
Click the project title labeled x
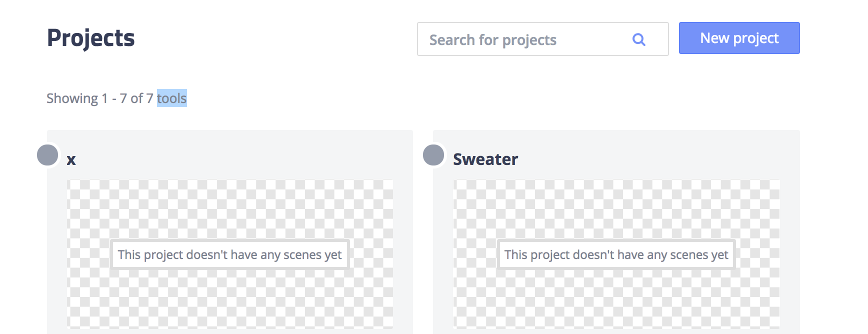pyautogui.click(x=71, y=159)
